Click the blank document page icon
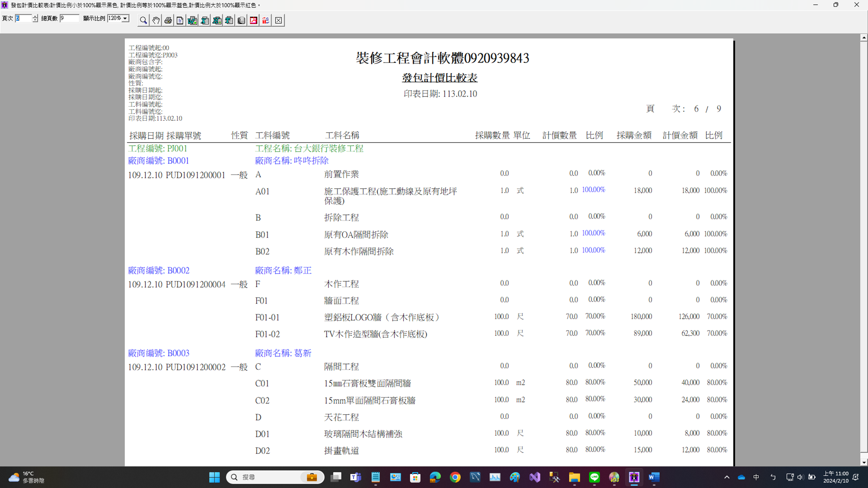The image size is (868, 488). click(180, 21)
